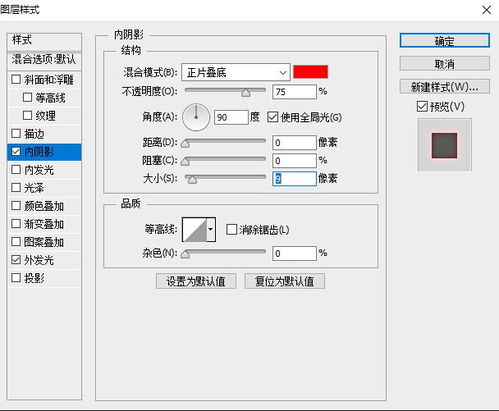Open the contour picker dropdown arrow
This screenshot has height=411, width=499.
tap(211, 229)
